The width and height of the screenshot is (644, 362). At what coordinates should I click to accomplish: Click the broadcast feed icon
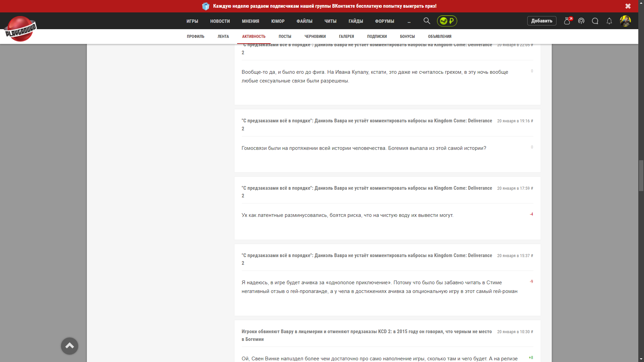[x=581, y=21]
